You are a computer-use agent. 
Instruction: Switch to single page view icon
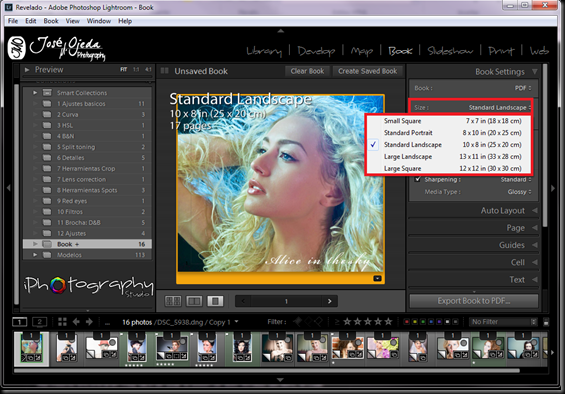[215, 301]
